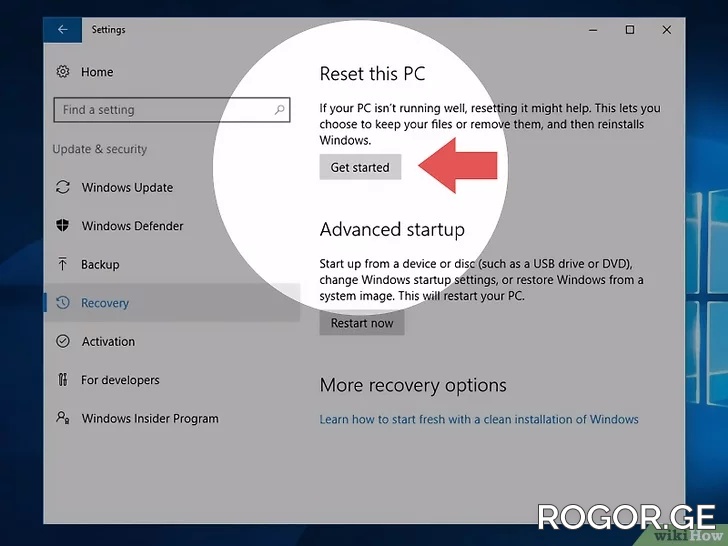
Task: Click the Reset this PC heading
Action: tap(372, 74)
